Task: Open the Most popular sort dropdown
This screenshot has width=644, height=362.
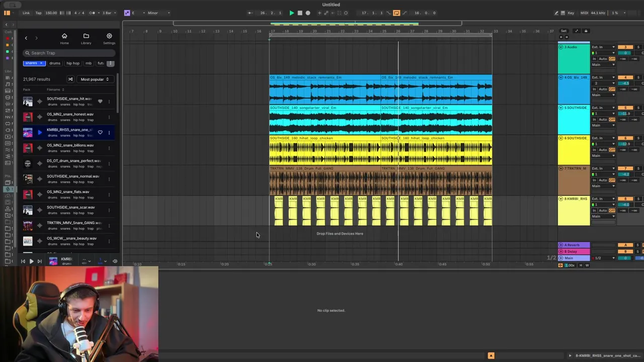Action: [95, 79]
